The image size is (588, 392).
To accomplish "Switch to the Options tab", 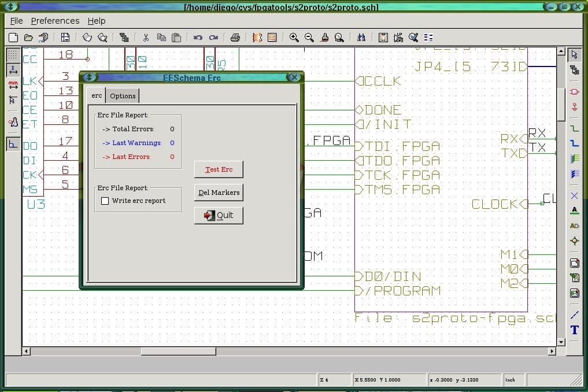I will click(123, 96).
